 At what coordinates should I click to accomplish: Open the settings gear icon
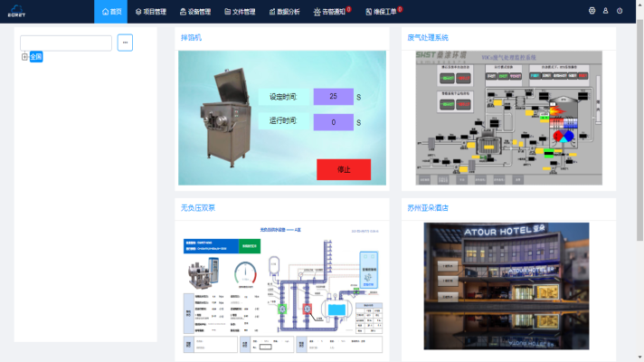[x=592, y=11]
